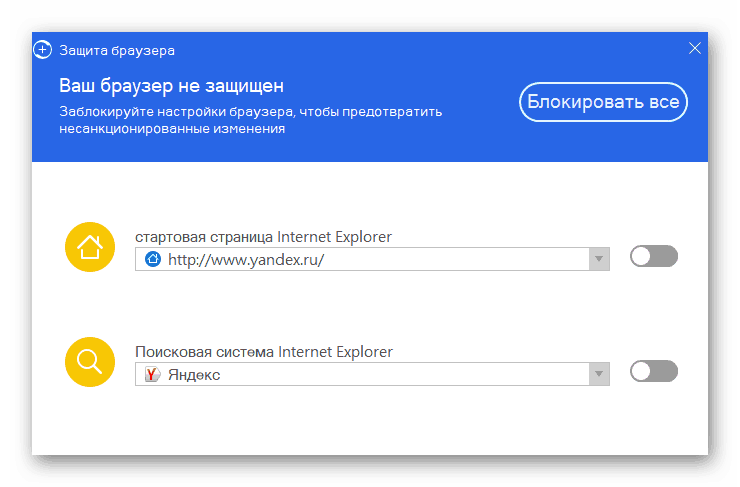Turn on the search engine lock toggle
Image resolution: width=740 pixels, height=487 pixels.
654,372
